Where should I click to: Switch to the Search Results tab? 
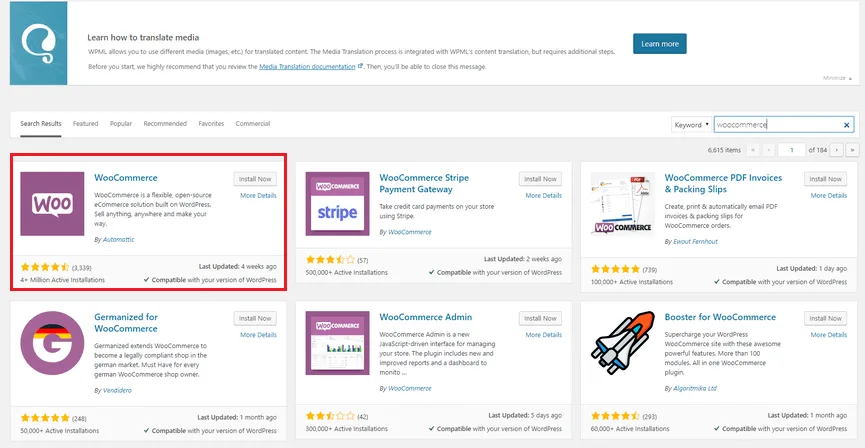41,124
